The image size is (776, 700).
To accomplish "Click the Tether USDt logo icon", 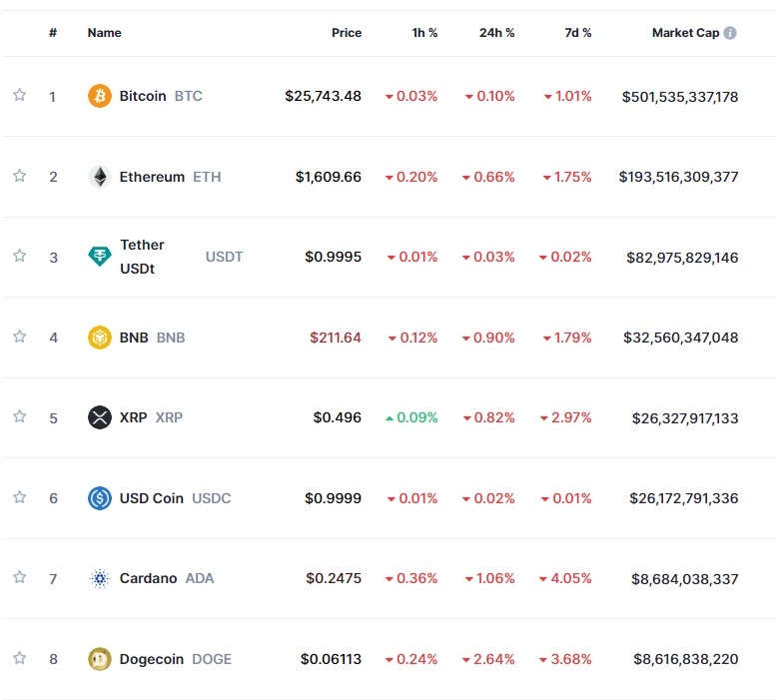I will pyautogui.click(x=100, y=257).
